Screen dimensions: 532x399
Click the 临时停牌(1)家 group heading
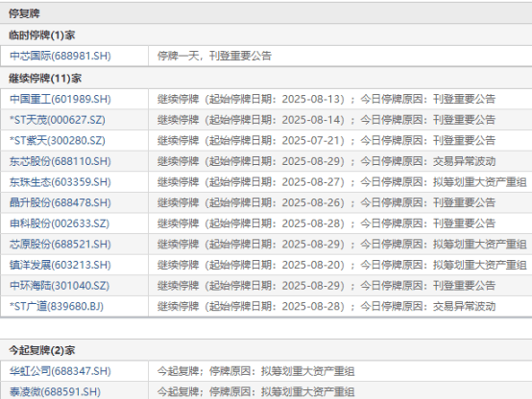[41, 35]
